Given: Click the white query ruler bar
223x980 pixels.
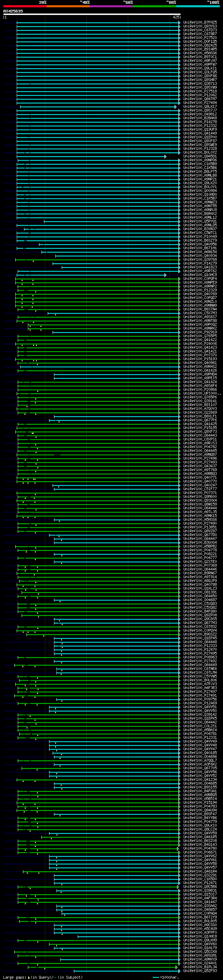Looking at the screenshot, I should point(92,14).
